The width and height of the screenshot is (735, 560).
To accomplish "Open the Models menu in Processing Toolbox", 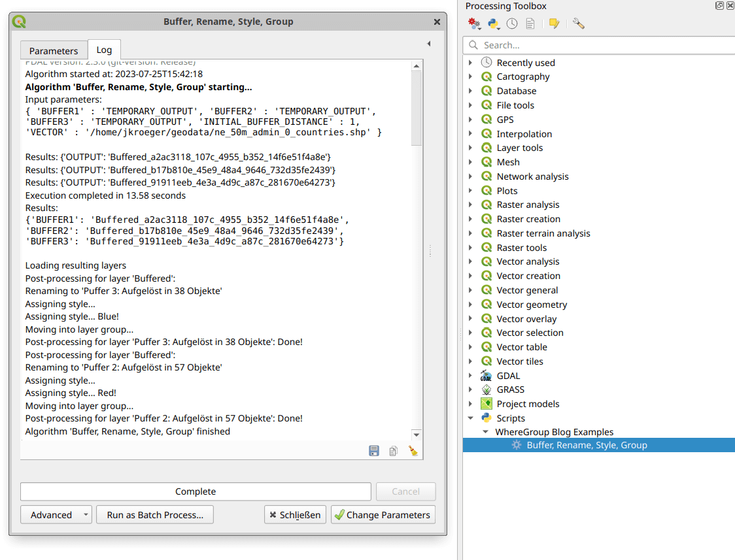I will (475, 24).
